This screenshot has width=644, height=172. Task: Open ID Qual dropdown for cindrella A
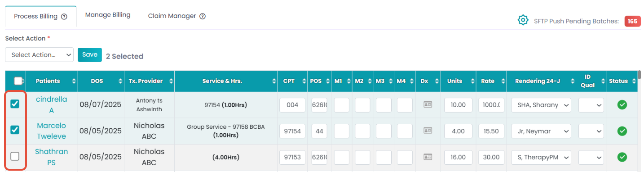click(591, 105)
